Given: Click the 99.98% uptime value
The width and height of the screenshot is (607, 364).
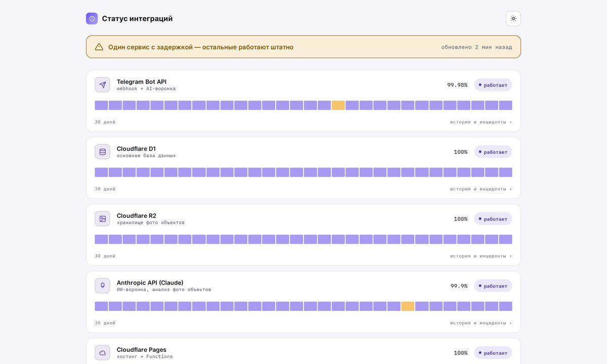Looking at the screenshot, I should tap(457, 85).
